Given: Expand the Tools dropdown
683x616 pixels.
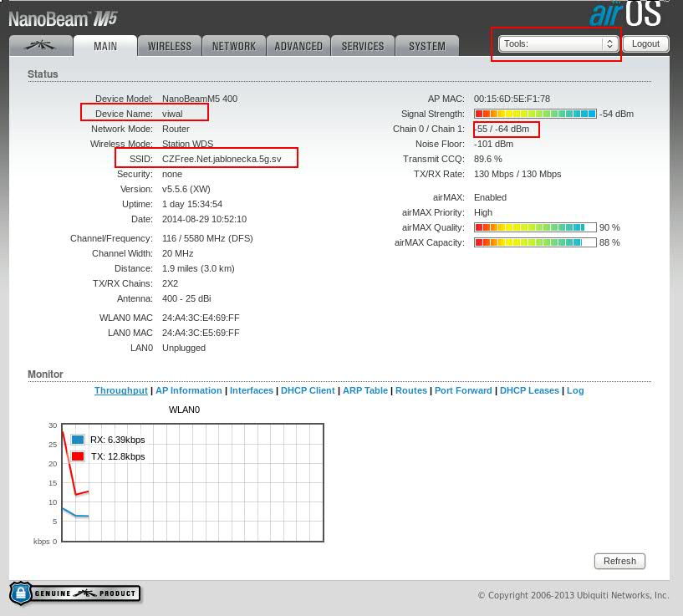Looking at the screenshot, I should 558,43.
